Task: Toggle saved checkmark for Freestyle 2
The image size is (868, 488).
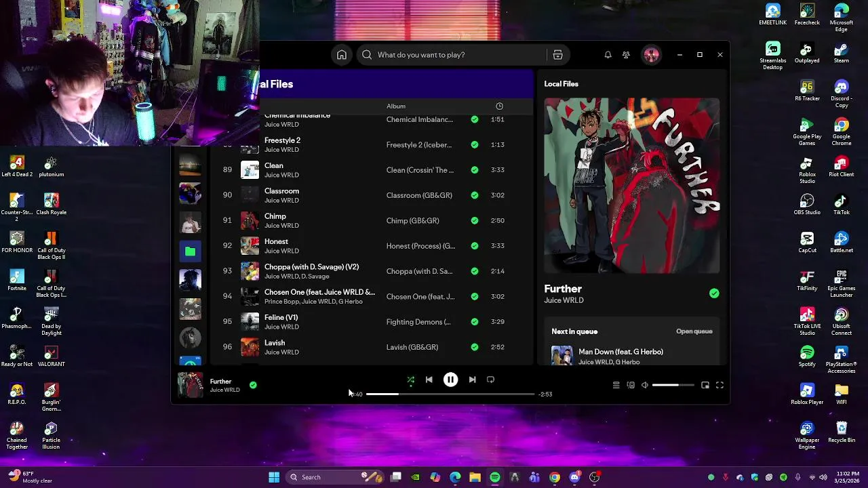Action: [x=474, y=144]
